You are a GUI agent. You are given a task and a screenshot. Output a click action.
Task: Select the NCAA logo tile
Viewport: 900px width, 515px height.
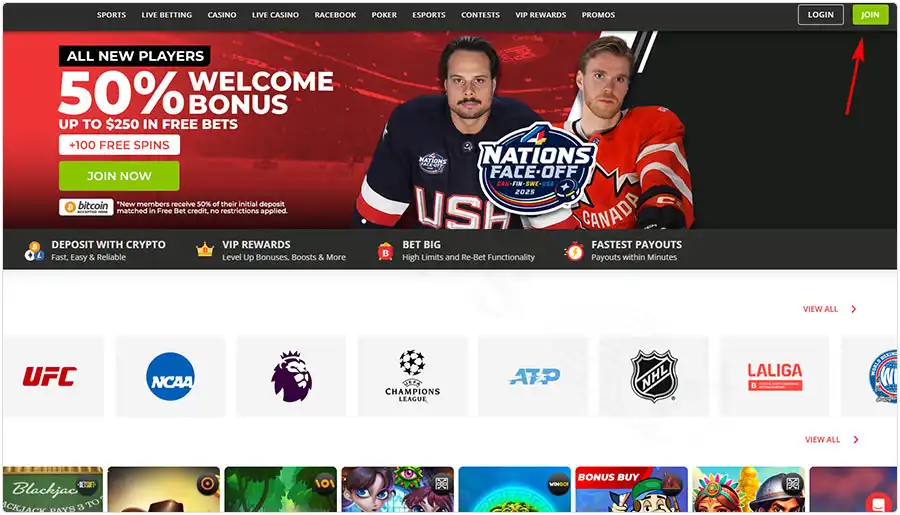point(170,377)
